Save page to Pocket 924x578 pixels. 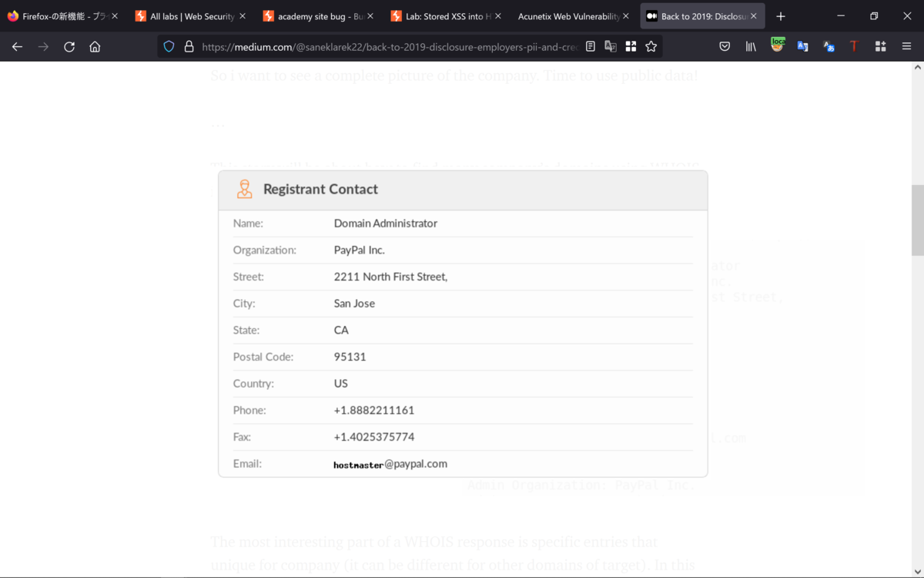725,47
